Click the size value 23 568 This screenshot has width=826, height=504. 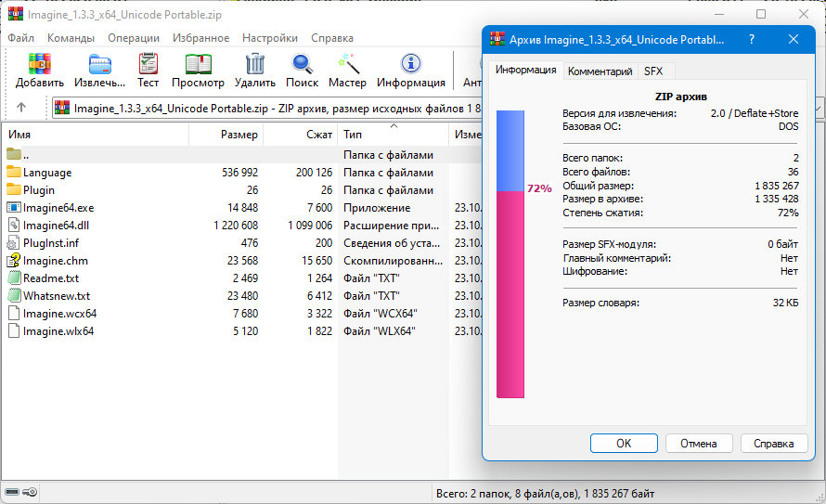[243, 260]
